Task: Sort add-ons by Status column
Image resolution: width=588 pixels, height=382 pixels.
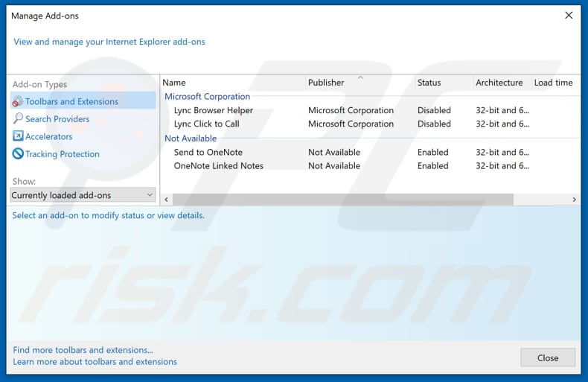Action: tap(429, 83)
